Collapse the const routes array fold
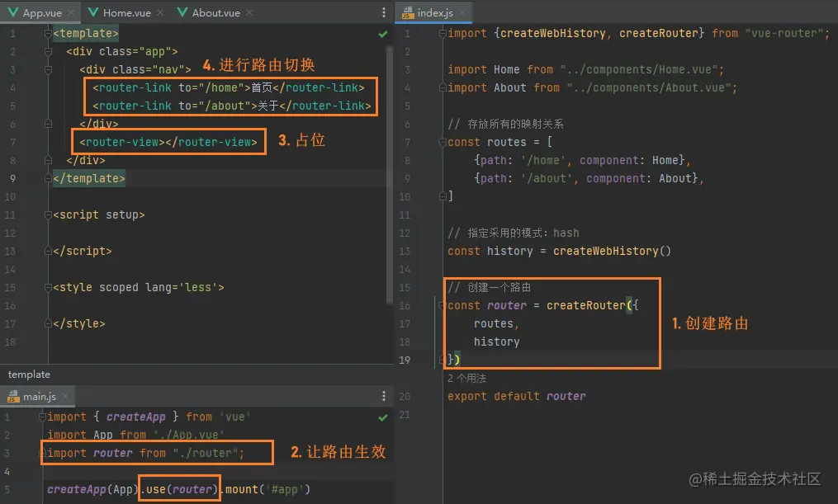The height and width of the screenshot is (504, 838). [x=443, y=142]
